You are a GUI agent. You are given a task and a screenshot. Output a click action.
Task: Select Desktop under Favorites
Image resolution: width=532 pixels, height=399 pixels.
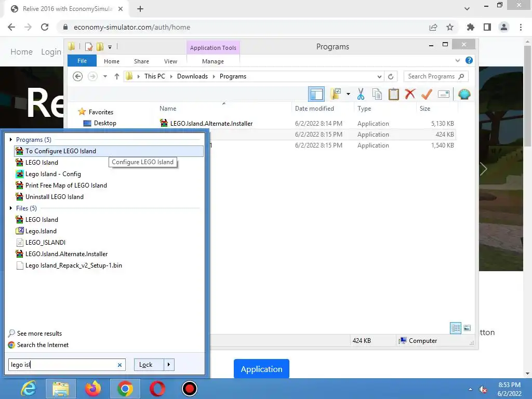(x=105, y=123)
